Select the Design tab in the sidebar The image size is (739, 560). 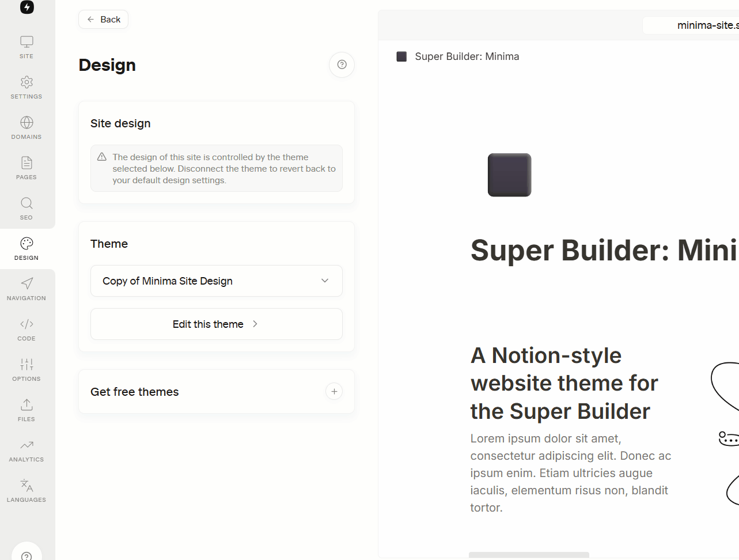pyautogui.click(x=26, y=249)
